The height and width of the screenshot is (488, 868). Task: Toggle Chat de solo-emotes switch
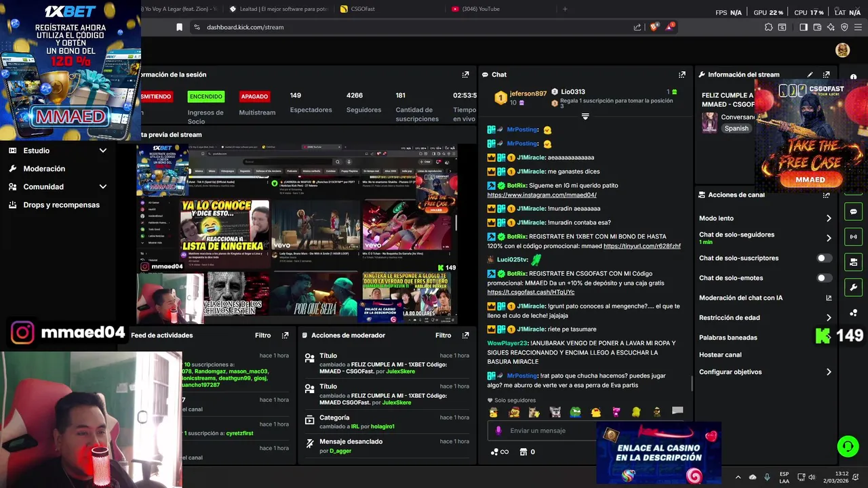point(824,278)
